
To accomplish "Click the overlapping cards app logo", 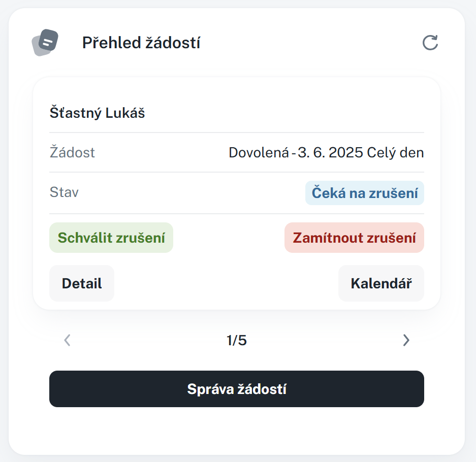I will click(45, 43).
